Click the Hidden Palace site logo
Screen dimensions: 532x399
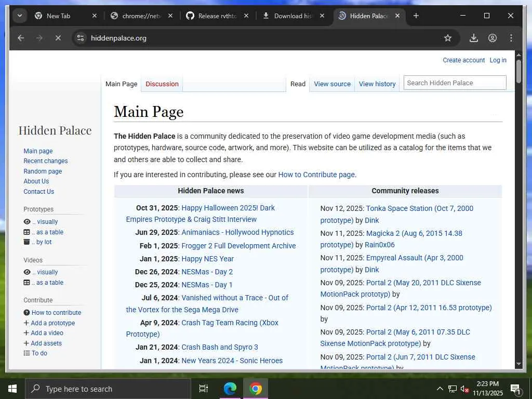[x=55, y=130]
